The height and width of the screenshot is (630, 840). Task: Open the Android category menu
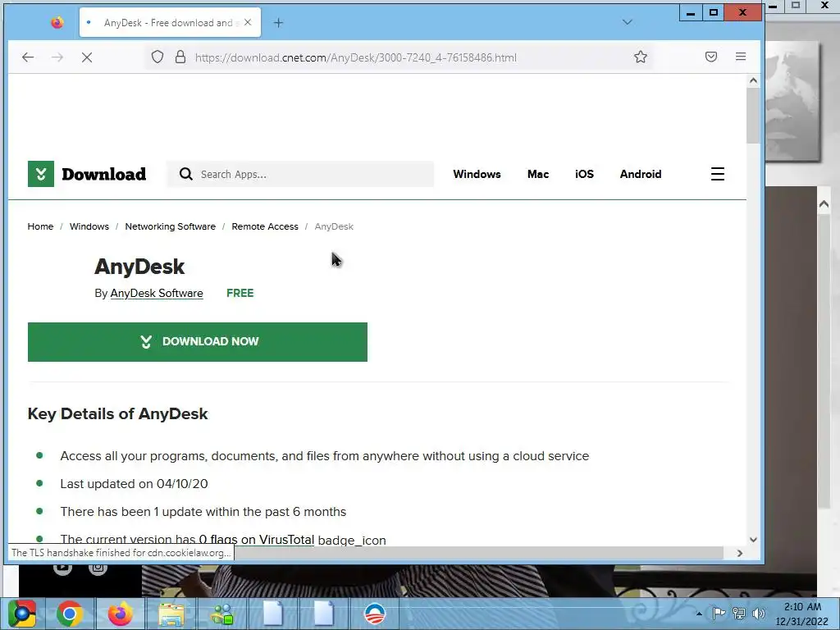coord(641,174)
